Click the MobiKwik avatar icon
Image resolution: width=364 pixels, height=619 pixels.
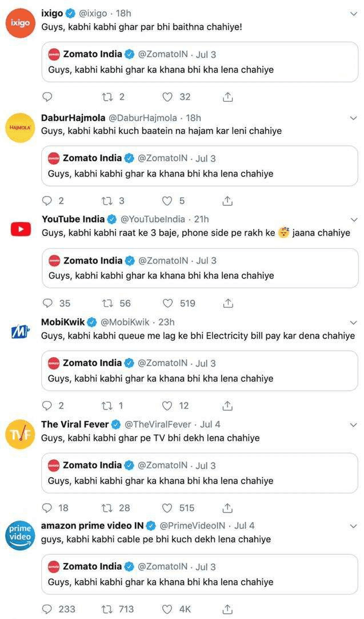pos(20,330)
